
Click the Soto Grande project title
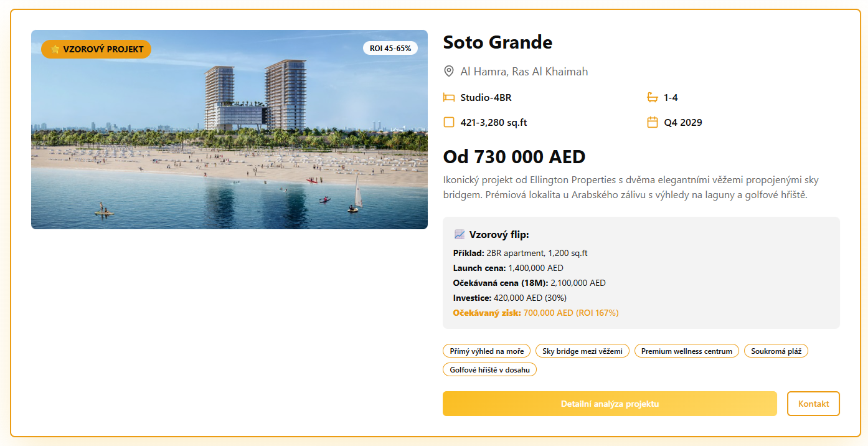tap(498, 42)
